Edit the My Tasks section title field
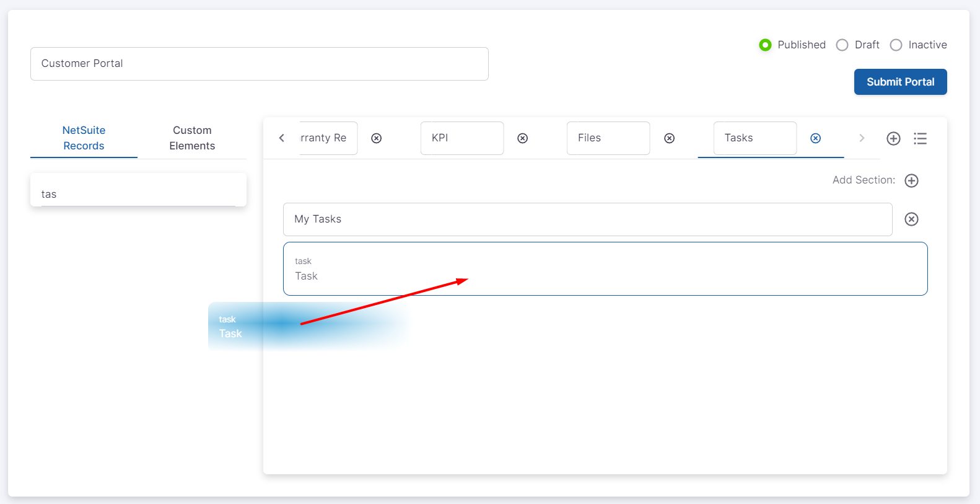This screenshot has height=504, width=980. pyautogui.click(x=587, y=219)
